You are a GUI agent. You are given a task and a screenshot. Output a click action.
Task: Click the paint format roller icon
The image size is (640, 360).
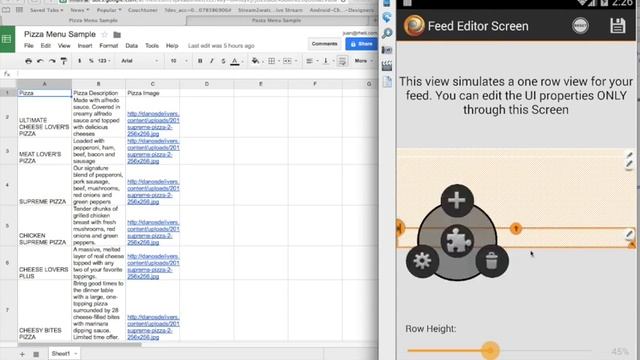coord(64,61)
